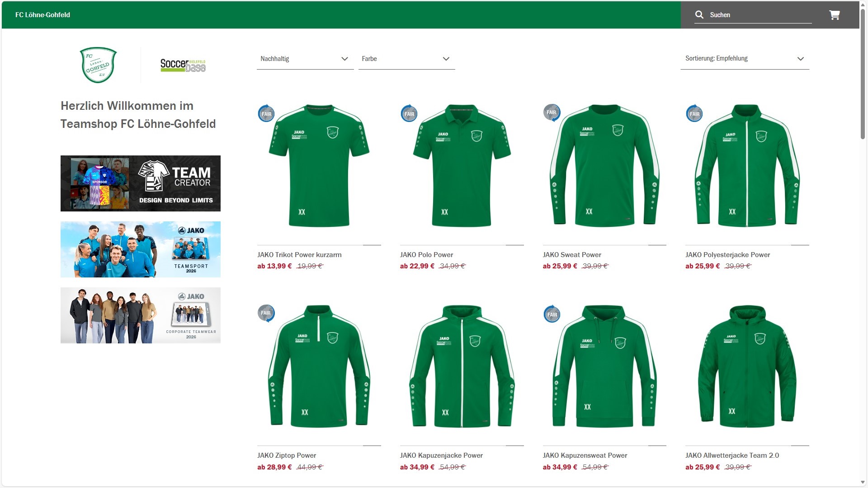Click FAIR badge on JAKO Kapuzensweat Power
Image resolution: width=868 pixels, height=488 pixels.
click(552, 314)
